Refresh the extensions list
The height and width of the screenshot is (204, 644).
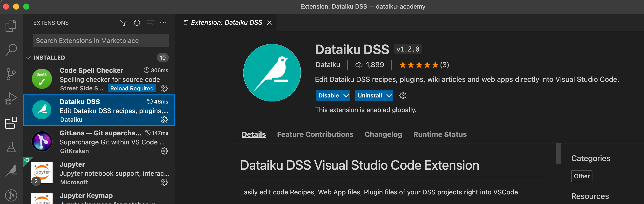(137, 23)
